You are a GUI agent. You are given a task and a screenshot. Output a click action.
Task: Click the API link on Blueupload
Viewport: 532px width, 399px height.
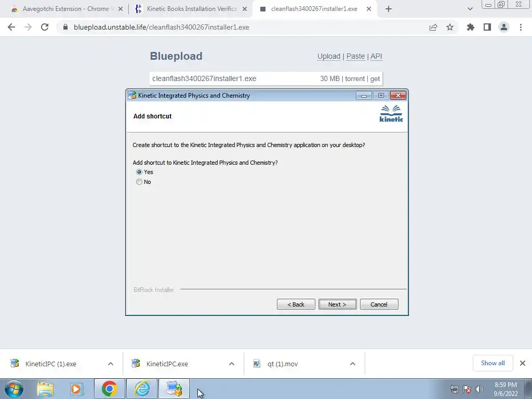pos(376,56)
